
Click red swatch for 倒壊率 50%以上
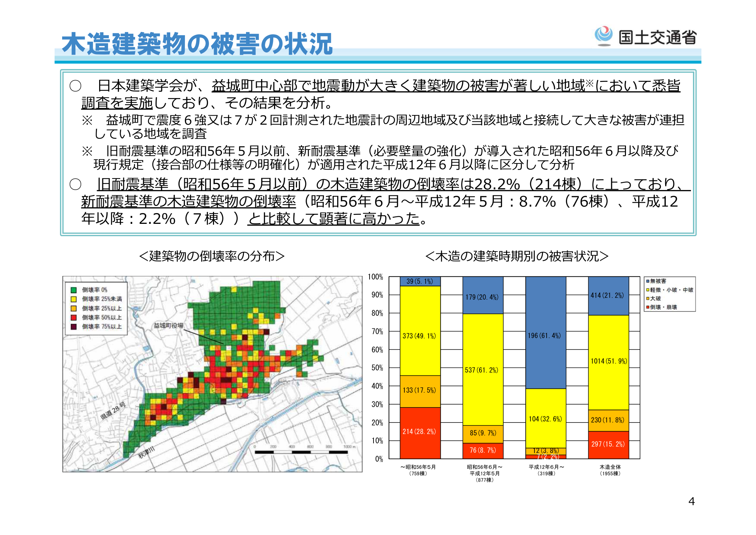(x=74, y=317)
